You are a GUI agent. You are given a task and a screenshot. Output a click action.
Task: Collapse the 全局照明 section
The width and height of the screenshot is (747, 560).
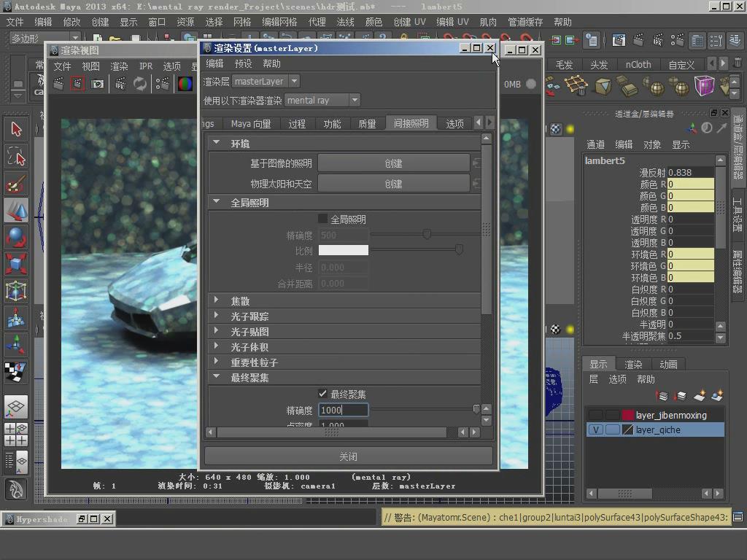216,202
